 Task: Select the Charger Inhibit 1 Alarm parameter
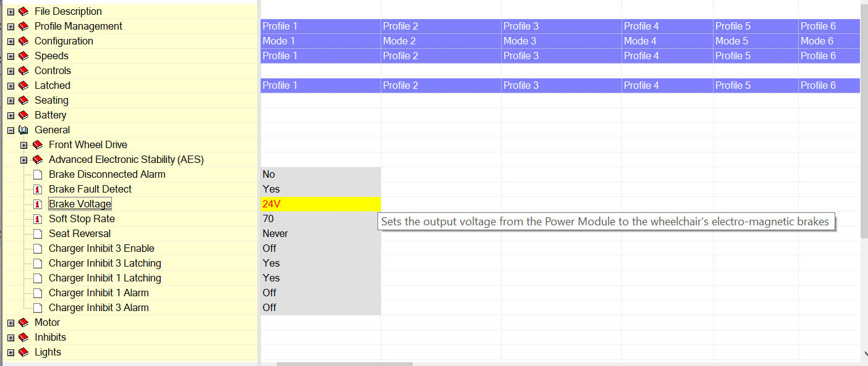tap(99, 293)
